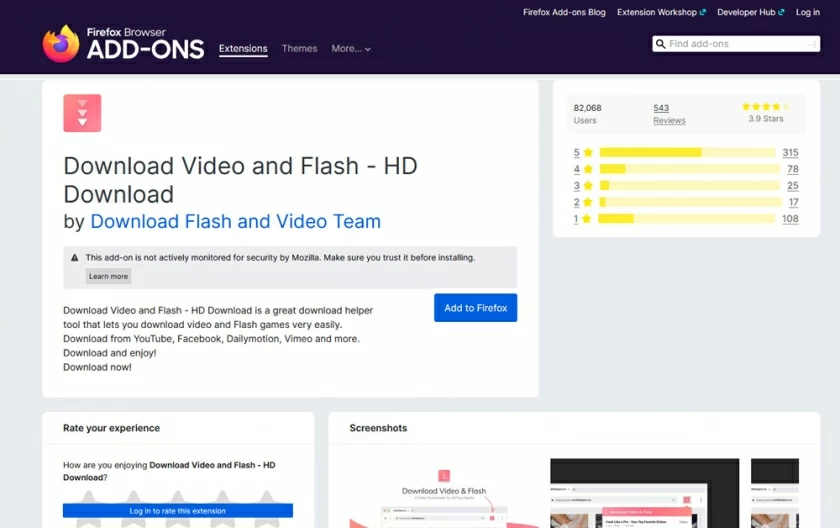The height and width of the screenshot is (528, 840).
Task: Click the 5-star rating bar
Action: (x=687, y=153)
